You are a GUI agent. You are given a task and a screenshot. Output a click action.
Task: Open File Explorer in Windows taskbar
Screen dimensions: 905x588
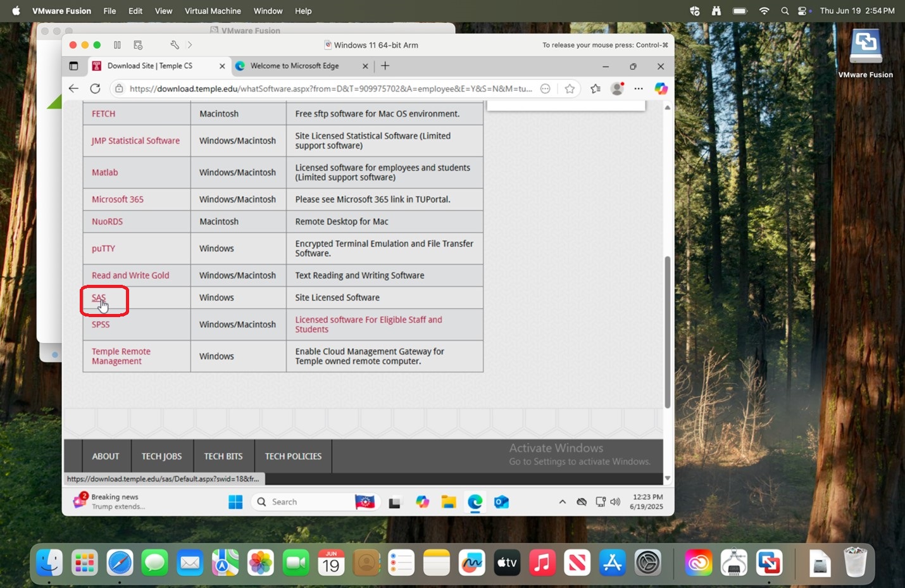click(x=449, y=502)
